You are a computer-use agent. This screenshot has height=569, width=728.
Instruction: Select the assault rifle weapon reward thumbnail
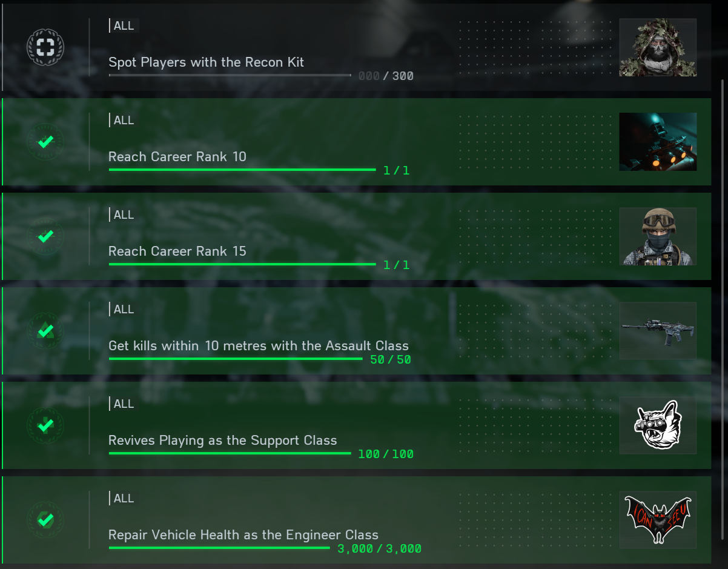coord(658,331)
